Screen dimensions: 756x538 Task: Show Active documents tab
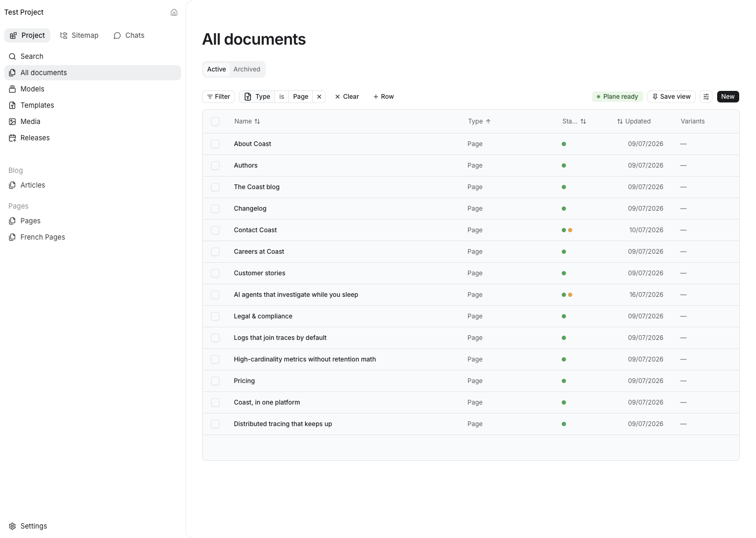click(216, 69)
